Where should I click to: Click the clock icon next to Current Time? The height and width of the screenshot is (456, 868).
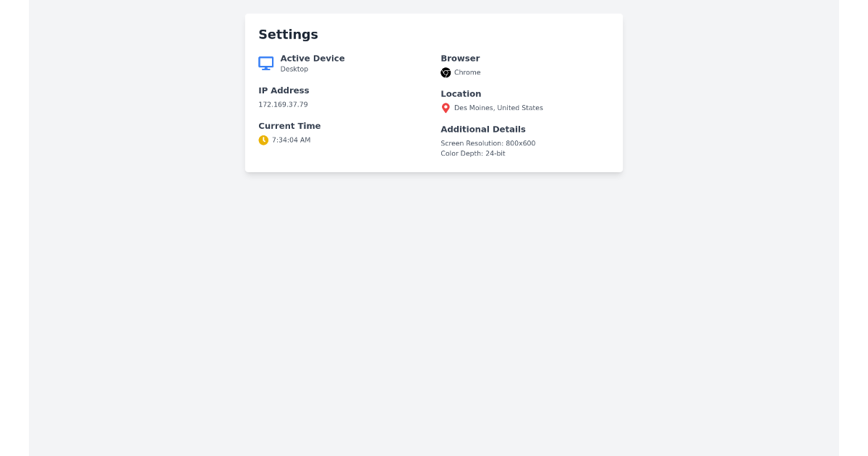point(263,140)
